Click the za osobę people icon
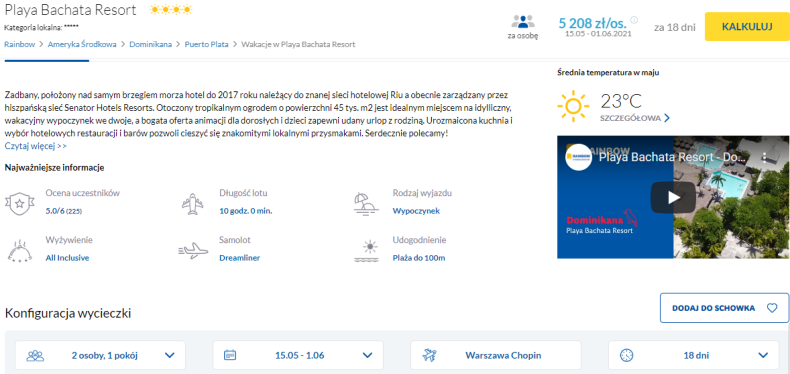Image resolution: width=790 pixels, height=374 pixels. pos(523,22)
